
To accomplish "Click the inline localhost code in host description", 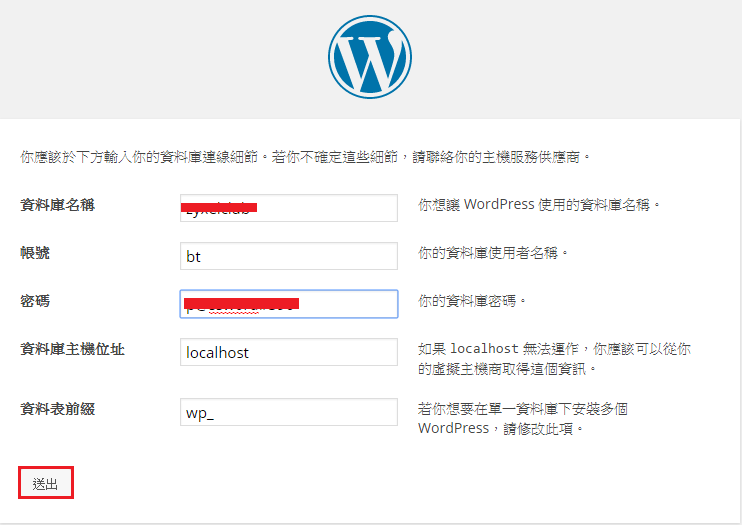I will (484, 349).
